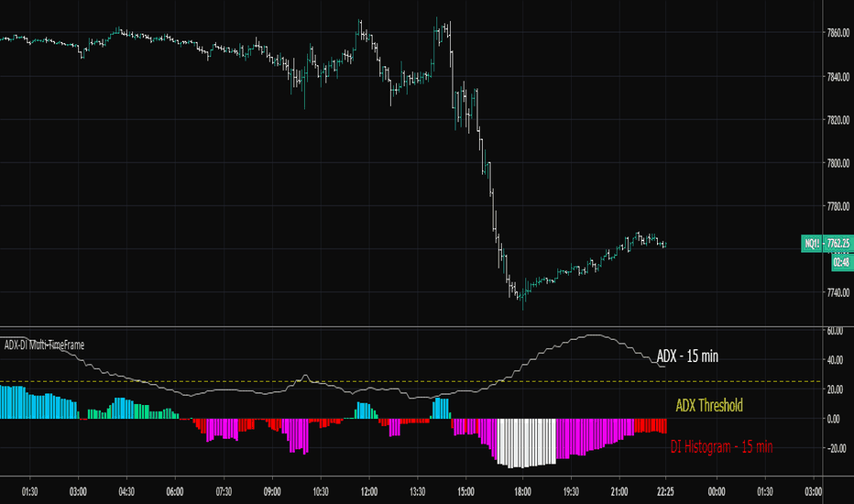The width and height of the screenshot is (854, 504).
Task: Click the 07:30 time axis label
Action: pos(224,492)
